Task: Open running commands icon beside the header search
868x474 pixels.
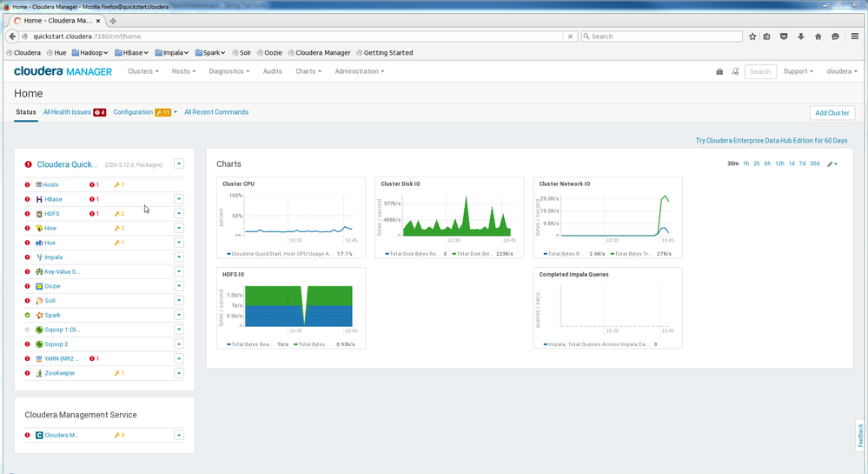Action: tap(735, 71)
